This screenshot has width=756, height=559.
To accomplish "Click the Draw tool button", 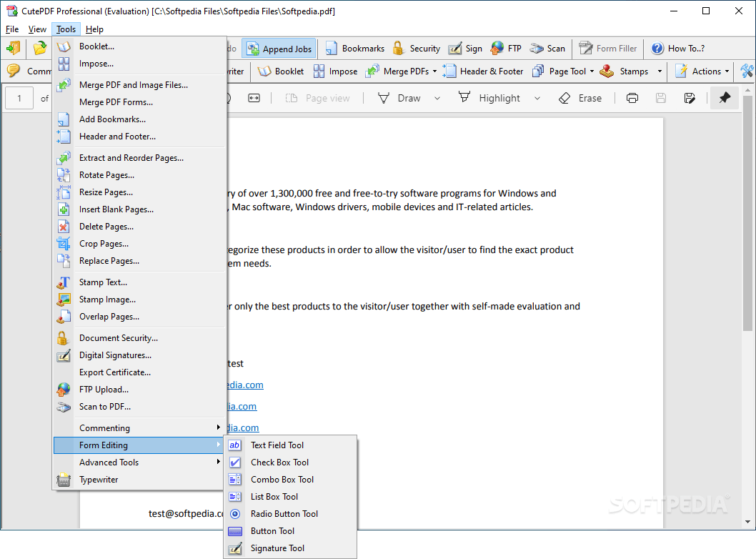I will (x=399, y=99).
